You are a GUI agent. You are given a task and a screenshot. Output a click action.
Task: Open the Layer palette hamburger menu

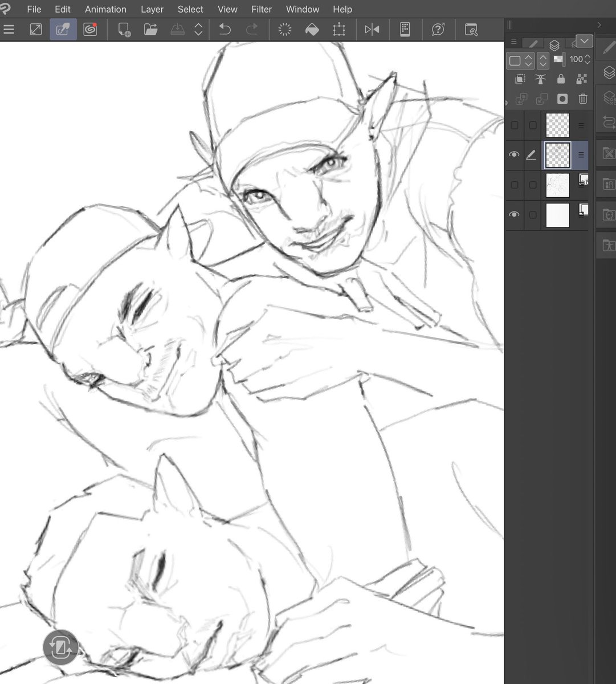(x=513, y=42)
